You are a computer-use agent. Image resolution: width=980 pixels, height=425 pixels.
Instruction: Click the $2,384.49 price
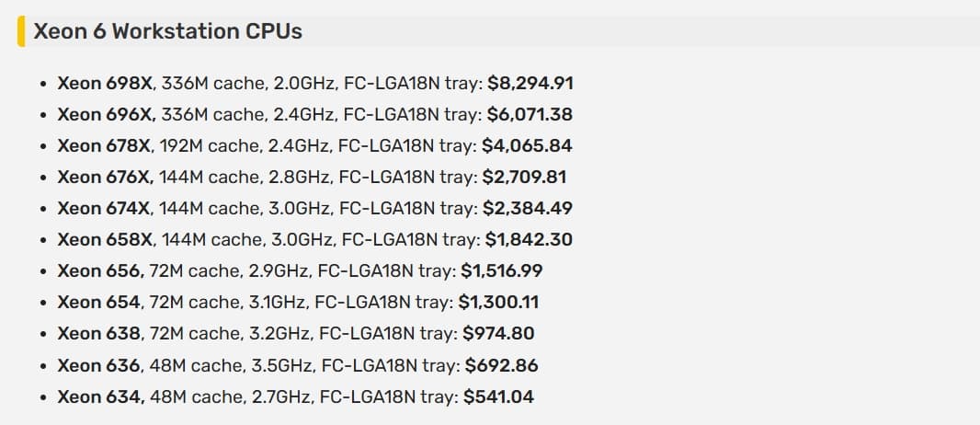(x=529, y=208)
